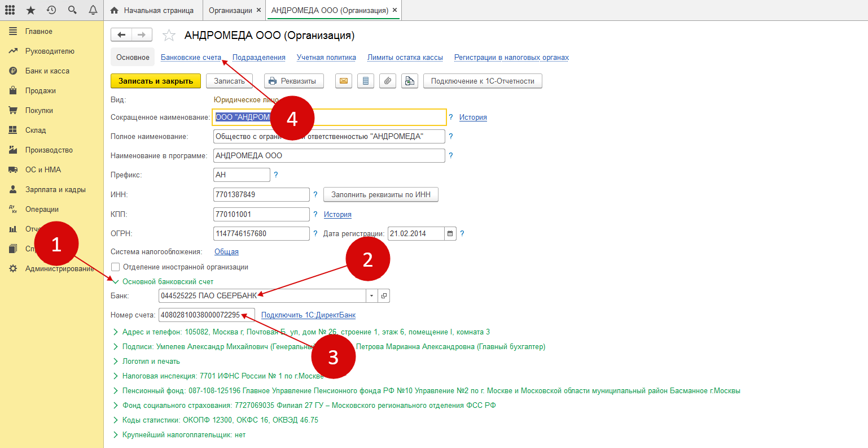Click the ИНН input field

click(261, 195)
